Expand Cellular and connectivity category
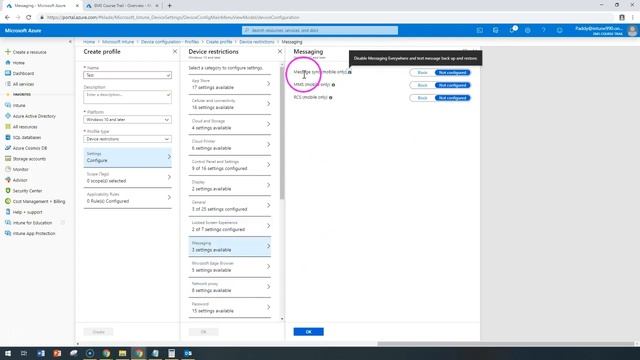 pyautogui.click(x=230, y=104)
